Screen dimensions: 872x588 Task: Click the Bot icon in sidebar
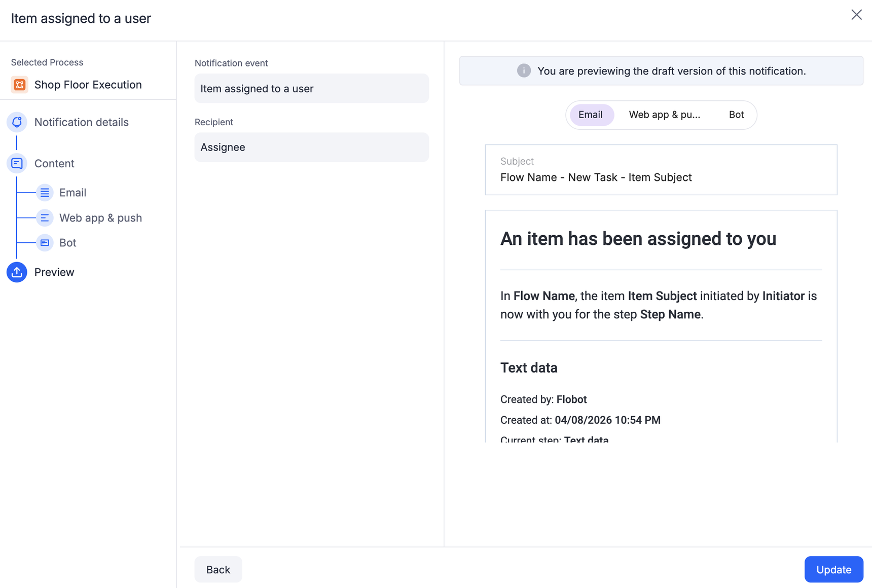pos(45,243)
